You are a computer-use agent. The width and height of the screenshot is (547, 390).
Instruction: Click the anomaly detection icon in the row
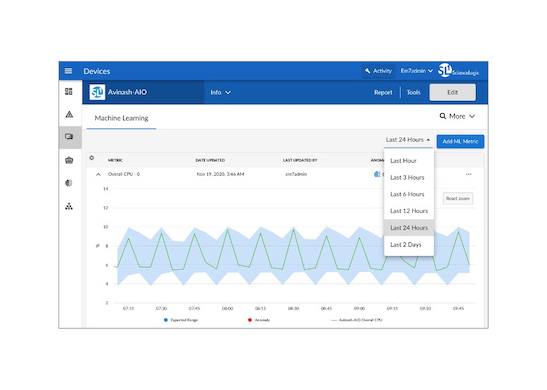tap(377, 174)
